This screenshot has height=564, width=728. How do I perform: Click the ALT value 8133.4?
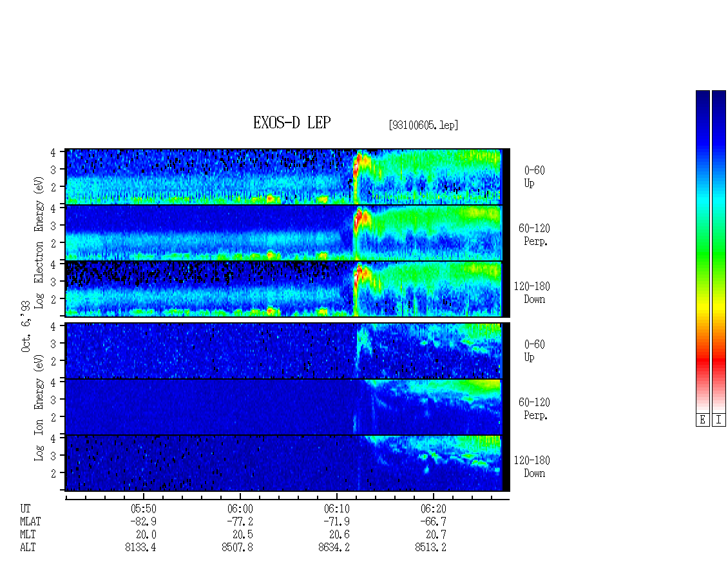140,547
